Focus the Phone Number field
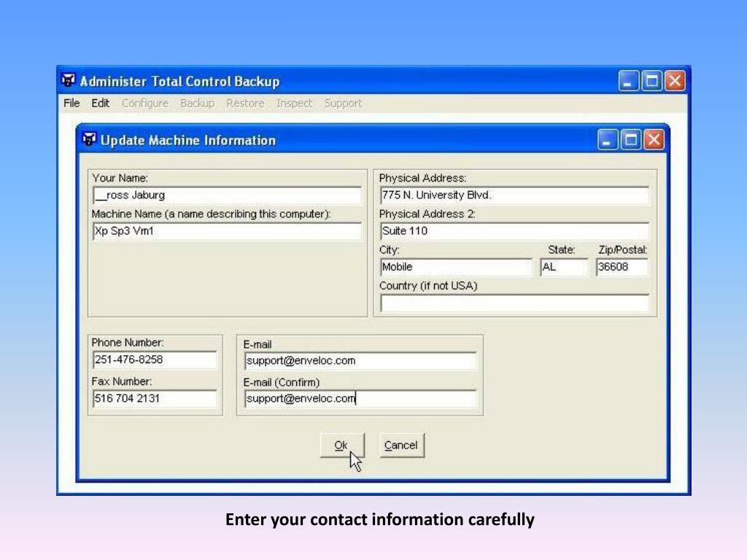Image resolution: width=747 pixels, height=560 pixels. (155, 360)
